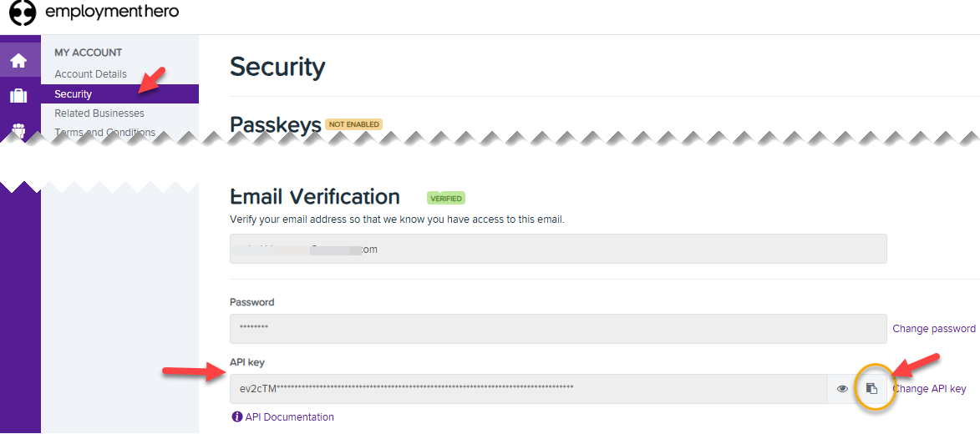Go to Related Businesses

tap(99, 114)
